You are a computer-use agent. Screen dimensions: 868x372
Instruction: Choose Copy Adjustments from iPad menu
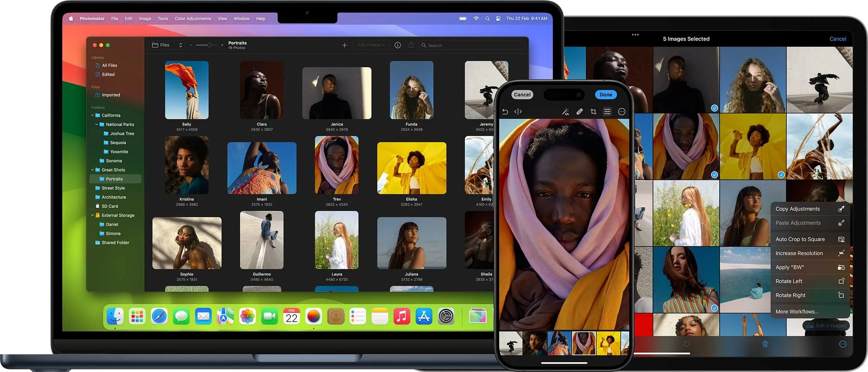point(810,209)
